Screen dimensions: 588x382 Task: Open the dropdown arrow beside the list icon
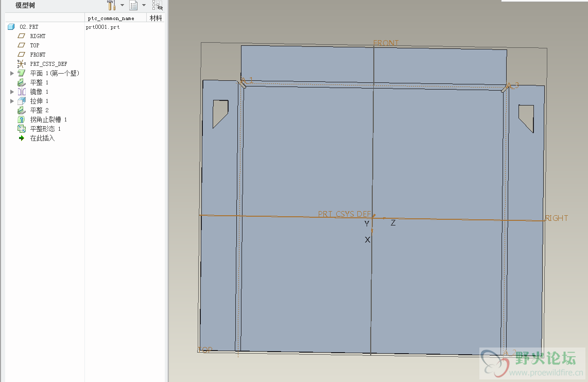144,5
